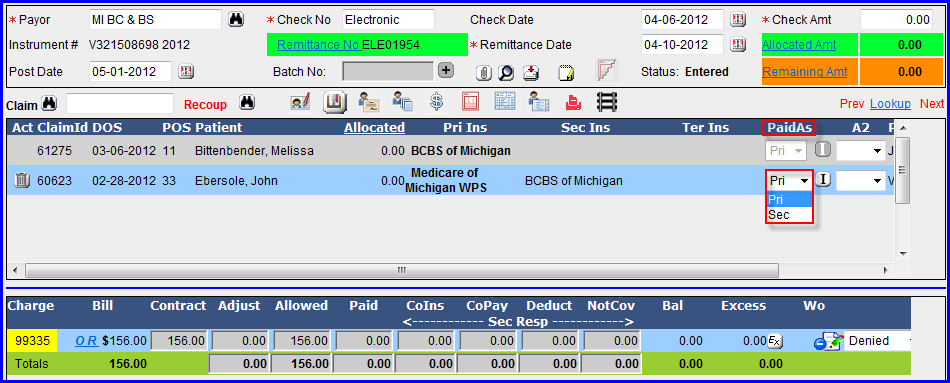
Task: Click the paperclip attachment icon
Action: point(483,72)
